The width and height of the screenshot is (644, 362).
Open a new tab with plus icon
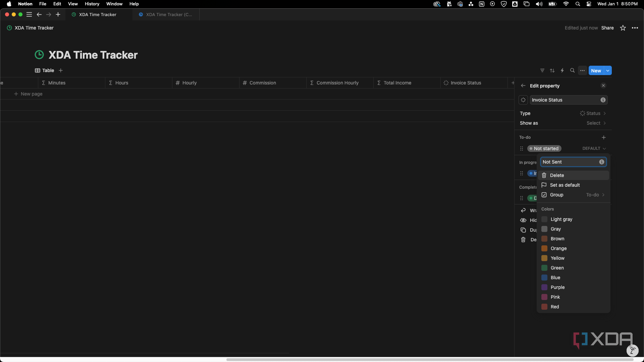click(x=58, y=14)
